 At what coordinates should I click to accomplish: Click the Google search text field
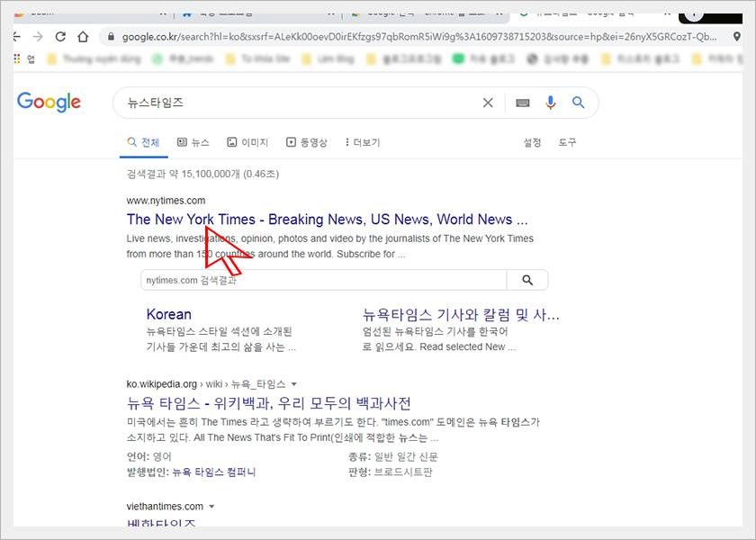click(x=299, y=103)
